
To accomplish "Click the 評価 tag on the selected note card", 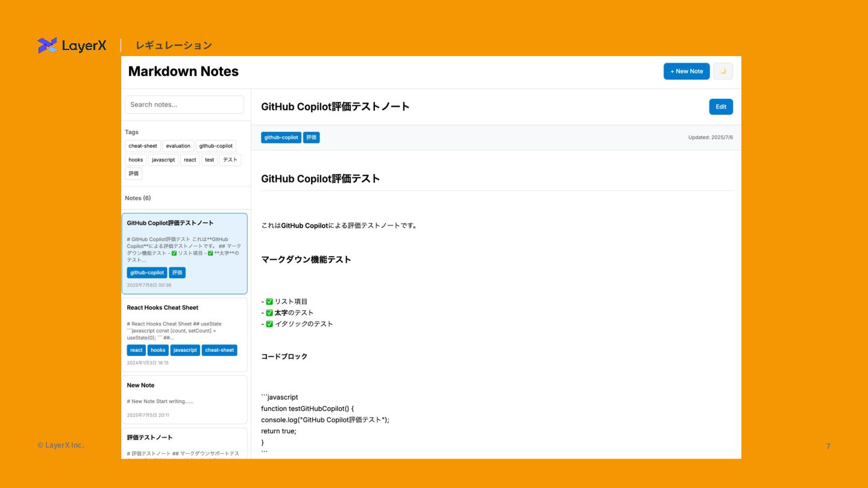I will point(177,273).
